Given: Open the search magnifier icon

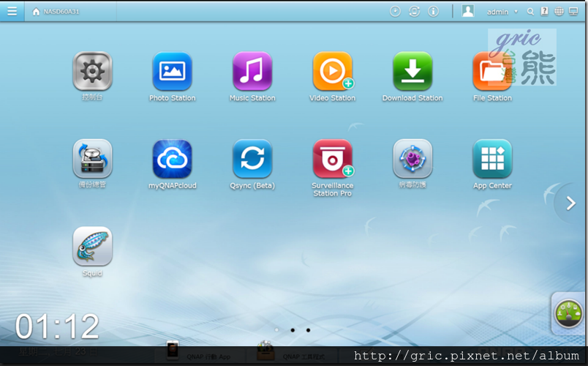Looking at the screenshot, I should click(x=530, y=12).
